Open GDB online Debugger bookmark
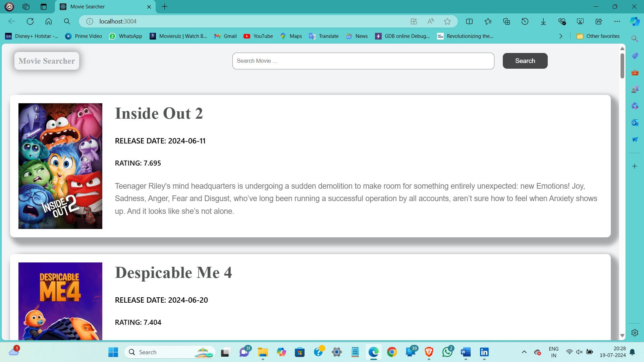 [x=402, y=36]
